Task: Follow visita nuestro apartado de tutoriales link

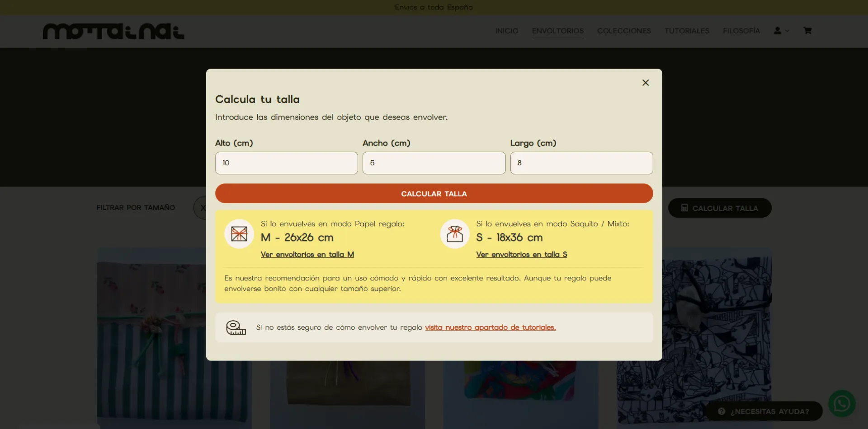Action: point(491,327)
